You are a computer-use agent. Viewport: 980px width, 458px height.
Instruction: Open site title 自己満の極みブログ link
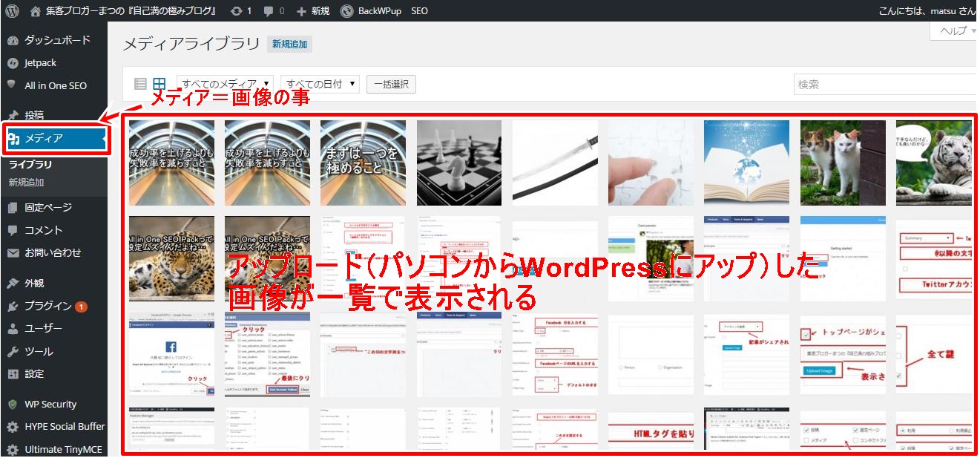coord(123,12)
